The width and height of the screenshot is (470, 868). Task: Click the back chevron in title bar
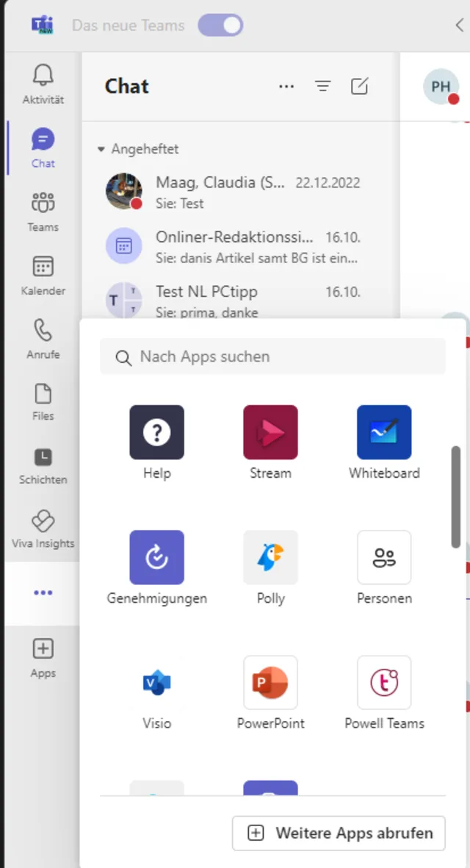(x=459, y=25)
